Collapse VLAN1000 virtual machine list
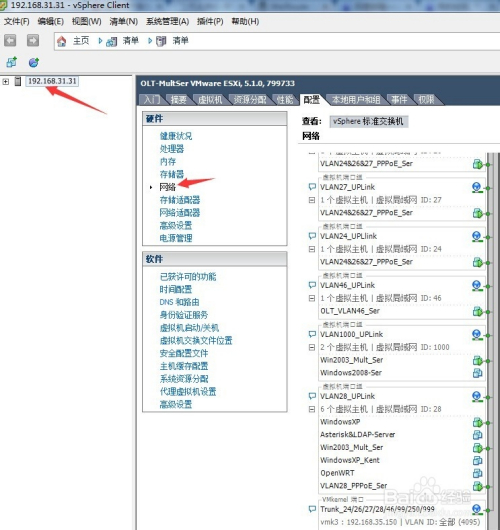This screenshot has width=500, height=530. (x=312, y=347)
